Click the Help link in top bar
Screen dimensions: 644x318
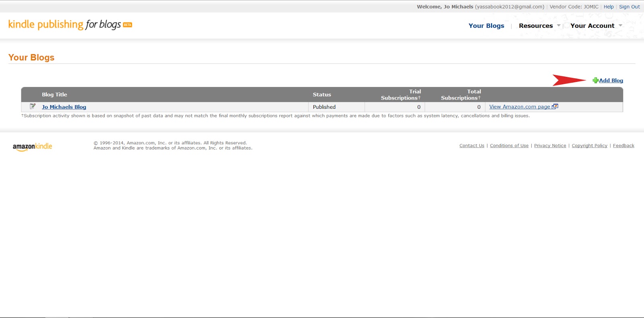tap(609, 7)
